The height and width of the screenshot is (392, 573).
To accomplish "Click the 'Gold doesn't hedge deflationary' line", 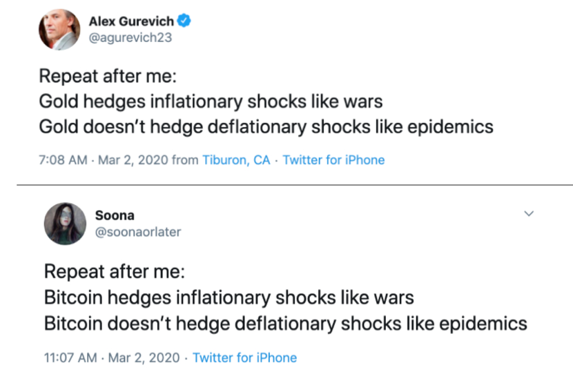I will point(266,127).
